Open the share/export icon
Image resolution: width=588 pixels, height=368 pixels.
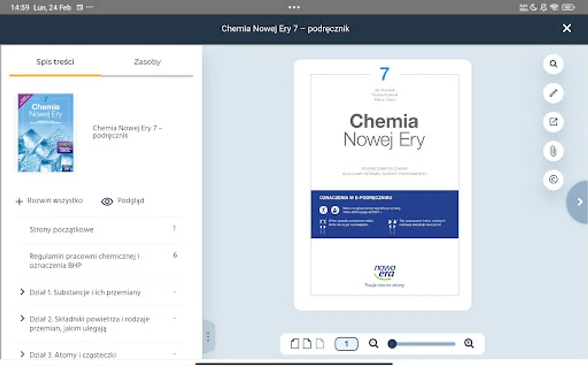(x=553, y=122)
